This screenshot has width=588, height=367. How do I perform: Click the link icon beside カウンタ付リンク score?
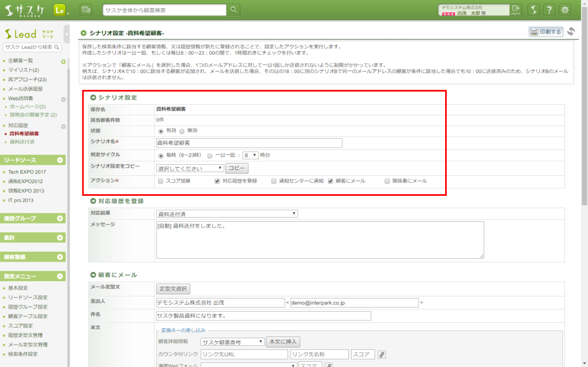click(x=381, y=355)
